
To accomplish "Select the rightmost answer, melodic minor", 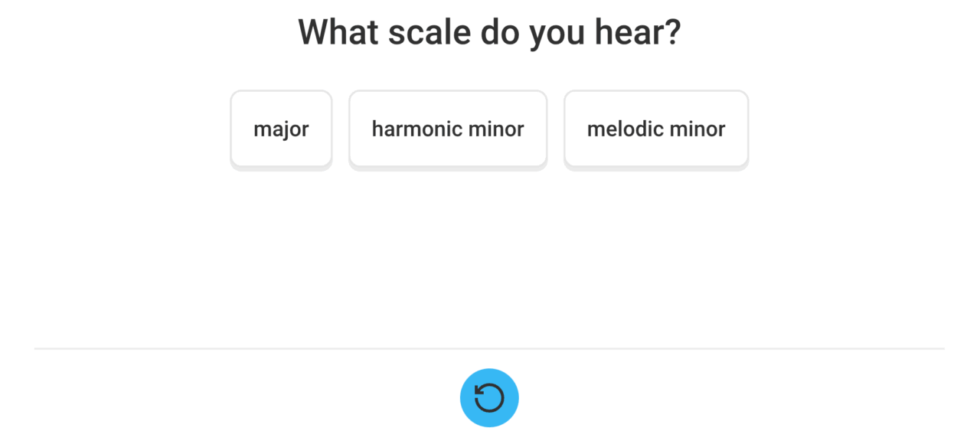I will [x=656, y=129].
